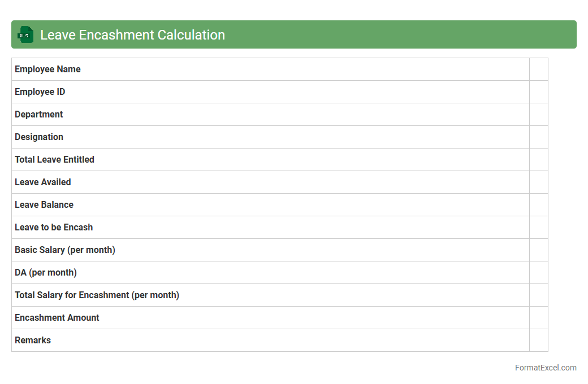Click the Leave Availed value cell

point(538,182)
